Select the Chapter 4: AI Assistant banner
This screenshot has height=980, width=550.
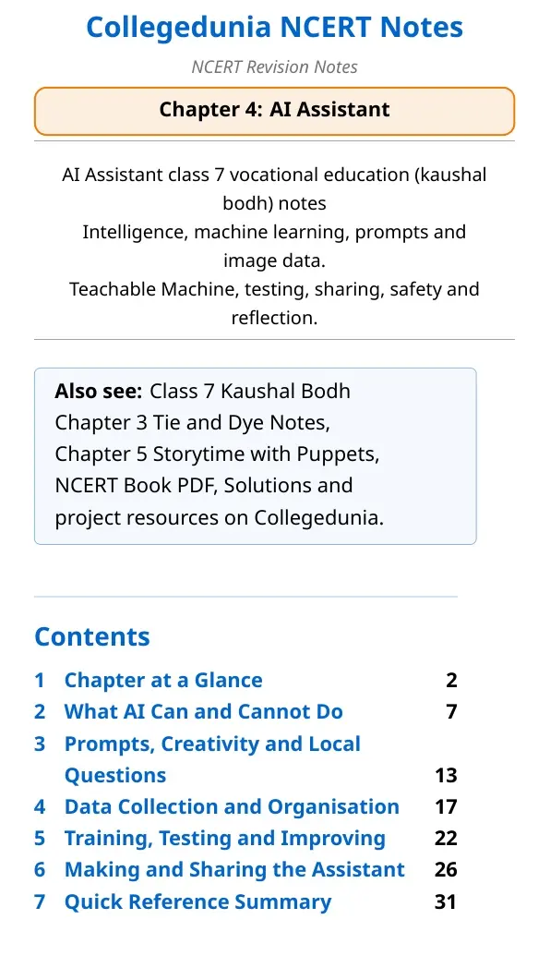(275, 111)
